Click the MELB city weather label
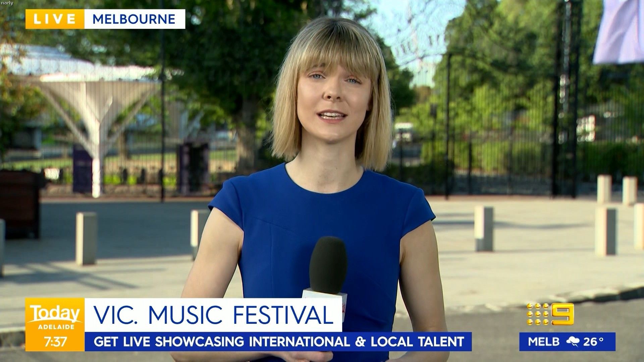Image resolution: width=644 pixels, height=362 pixels. pos(544,342)
